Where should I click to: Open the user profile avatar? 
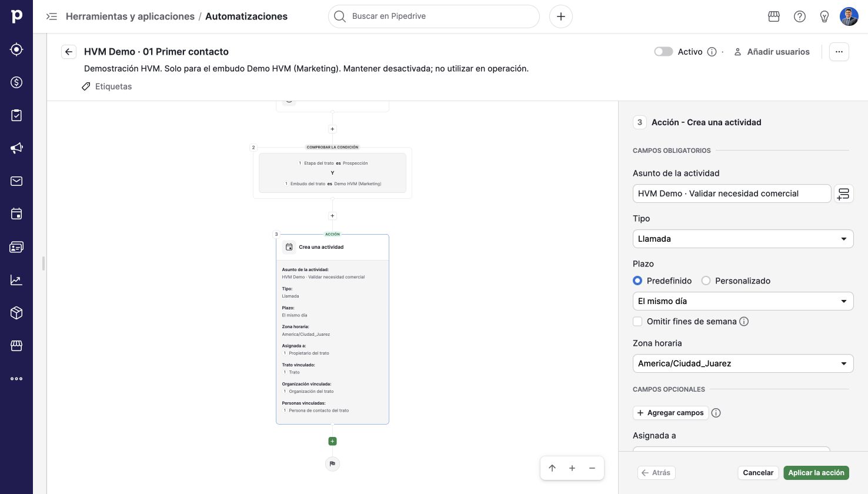[849, 16]
